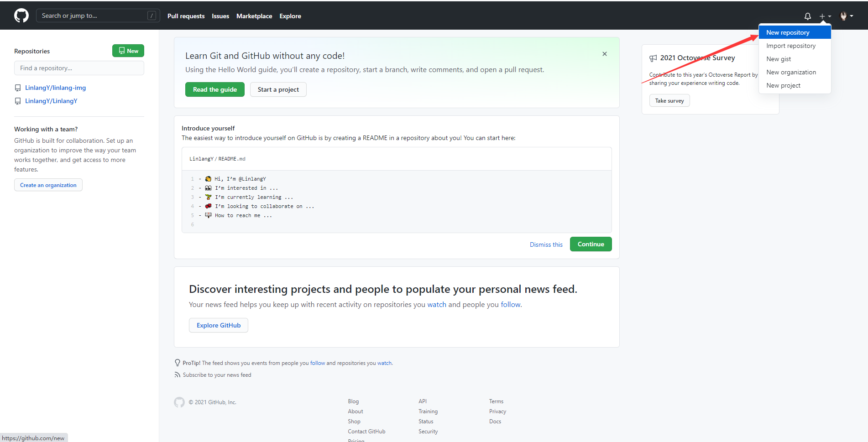Viewport: 868px width, 442px height.
Task: Click the footer GitHub logo
Action: click(x=179, y=402)
